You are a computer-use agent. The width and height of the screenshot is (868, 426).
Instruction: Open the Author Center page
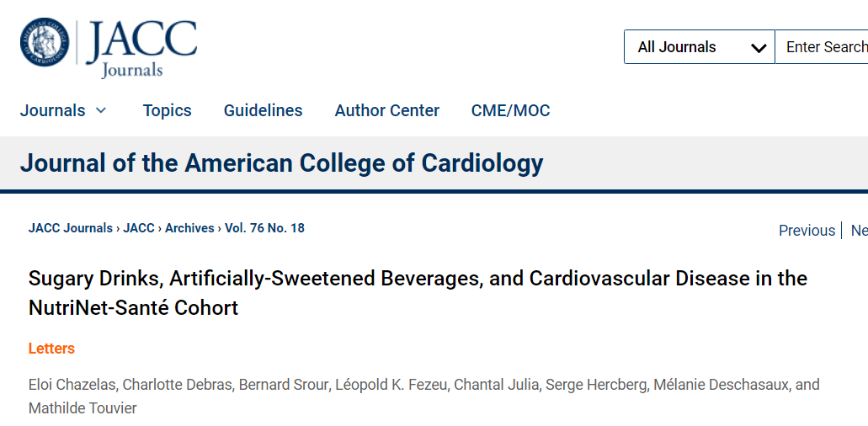tap(387, 110)
